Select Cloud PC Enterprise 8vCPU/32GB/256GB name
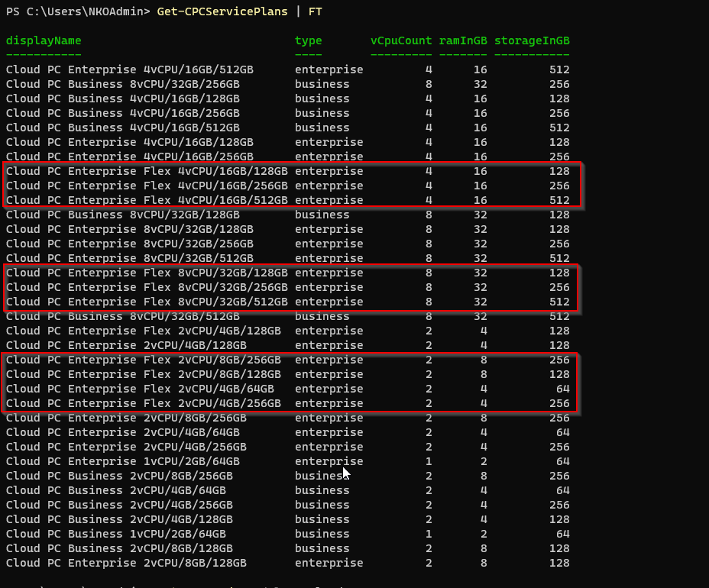Viewport: 709px width, 588px height. point(129,244)
